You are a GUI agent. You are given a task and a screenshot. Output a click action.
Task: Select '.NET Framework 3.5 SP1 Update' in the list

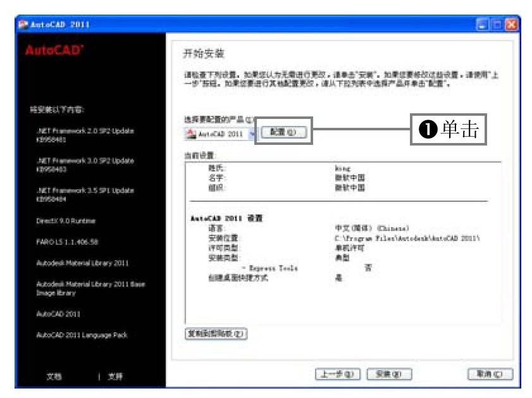pos(85,195)
